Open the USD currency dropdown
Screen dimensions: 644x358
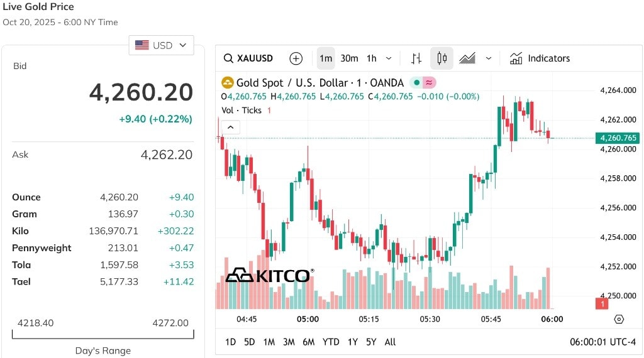click(162, 45)
